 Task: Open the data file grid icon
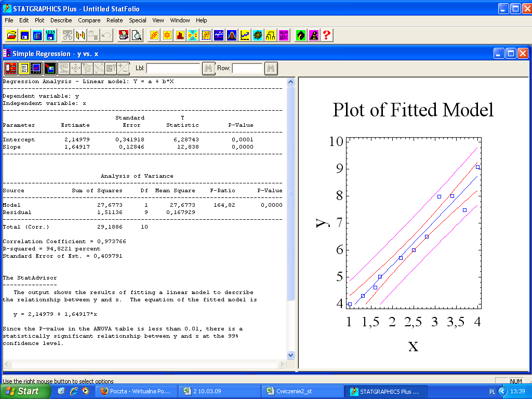point(37,35)
